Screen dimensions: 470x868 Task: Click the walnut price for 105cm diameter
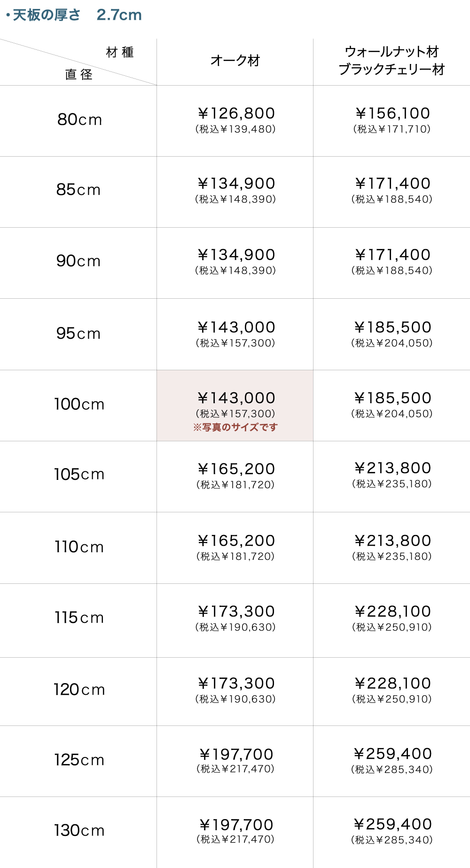(392, 469)
